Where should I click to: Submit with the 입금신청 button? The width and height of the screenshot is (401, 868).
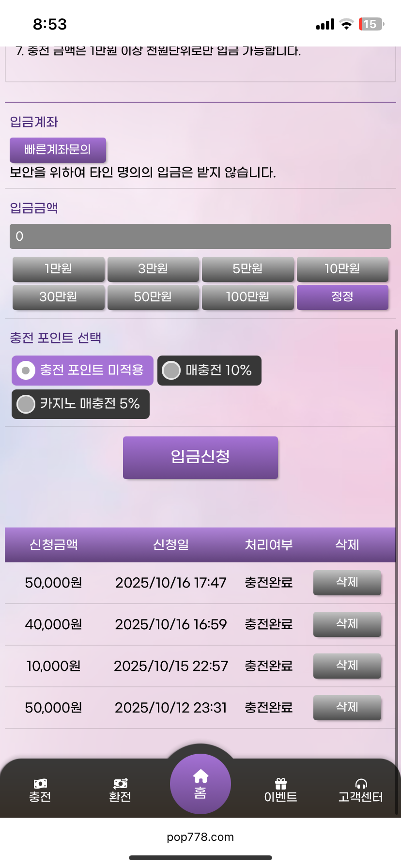pyautogui.click(x=200, y=457)
